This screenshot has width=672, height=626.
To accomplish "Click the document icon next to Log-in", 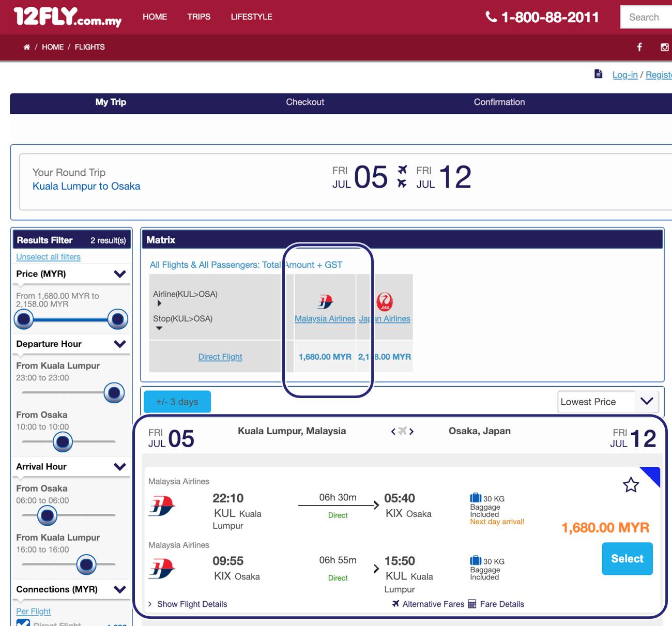I will (598, 74).
